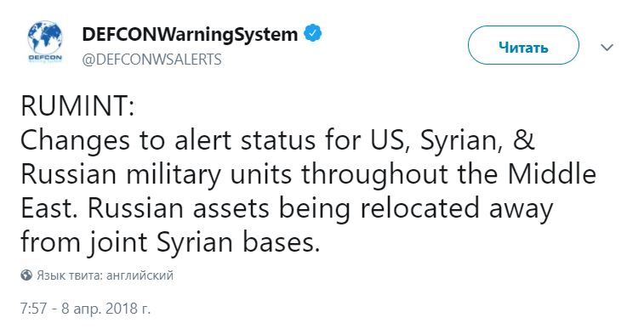
Task: Click the phrase 'Changes to alert status'
Action: pyautogui.click(x=168, y=141)
